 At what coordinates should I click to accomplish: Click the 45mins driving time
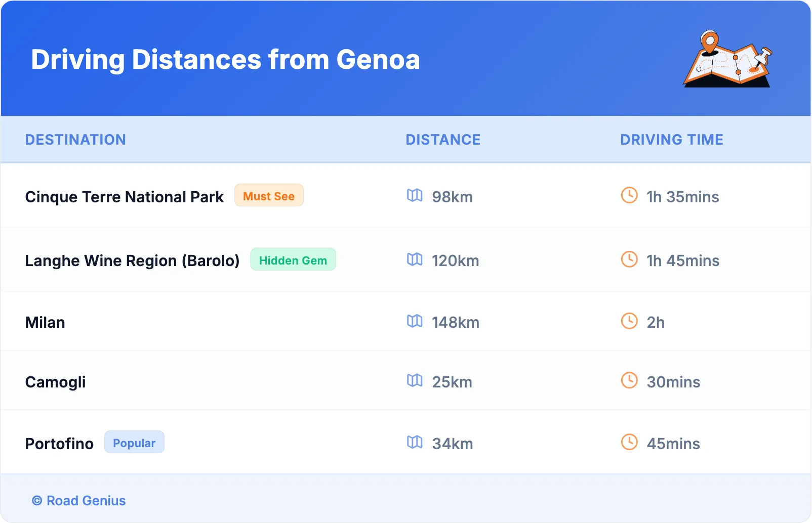click(x=674, y=444)
